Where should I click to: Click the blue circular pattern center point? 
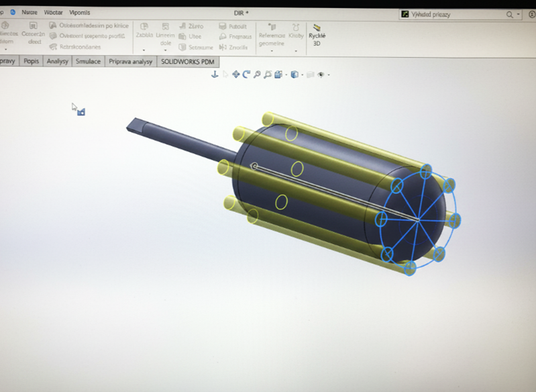tap(418, 219)
